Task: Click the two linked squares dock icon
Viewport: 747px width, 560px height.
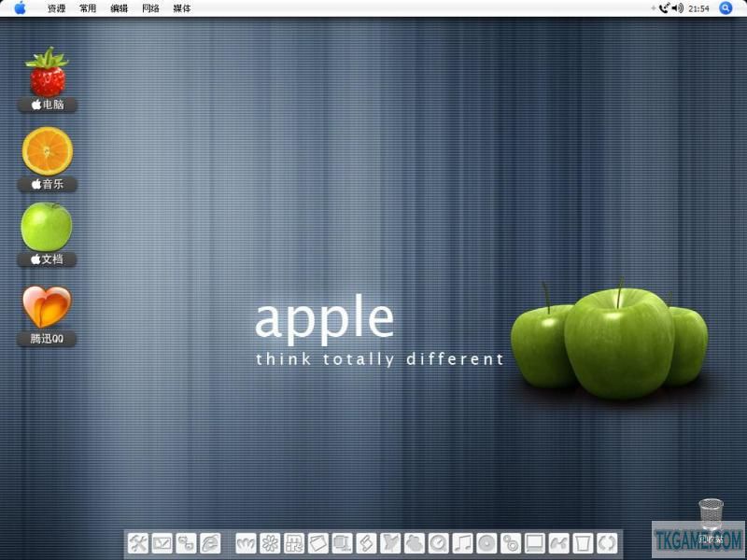Action: (x=186, y=543)
